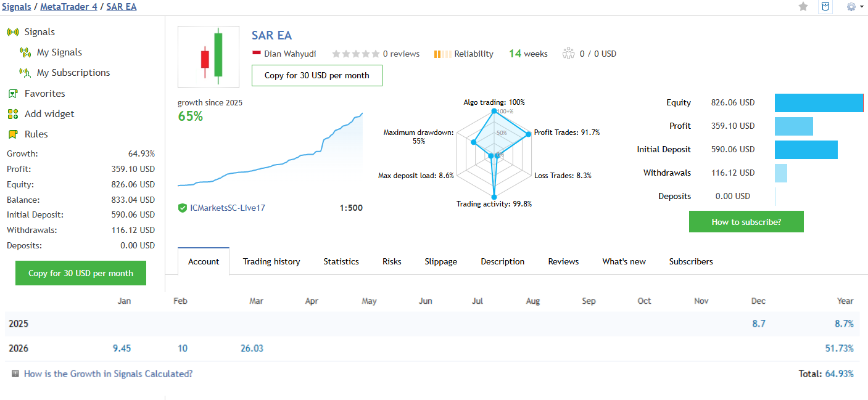
Task: Click the Add widget icon
Action: [13, 114]
